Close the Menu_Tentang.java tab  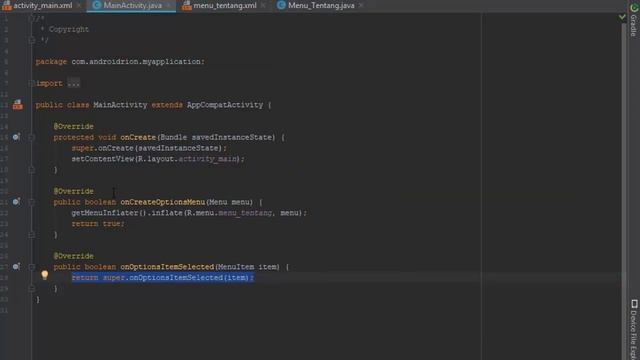361,5
